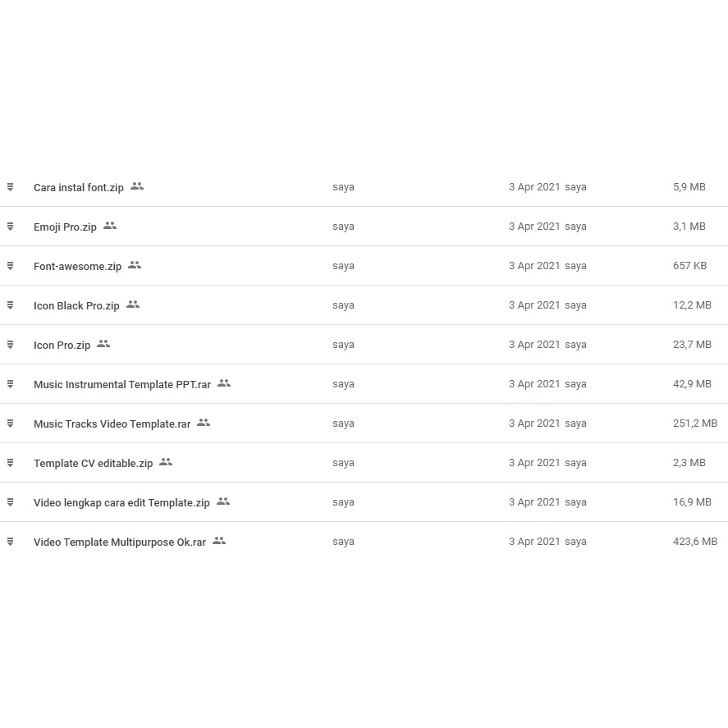
Task: Click the archive icon next to Font-awesome.zip
Action: [10, 266]
